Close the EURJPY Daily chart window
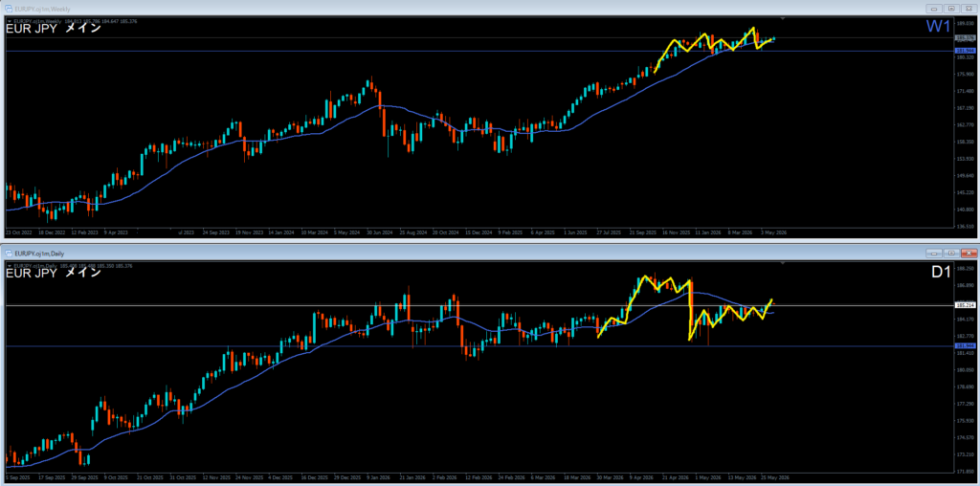Viewport: 980px width, 486px height. pyautogui.click(x=969, y=253)
